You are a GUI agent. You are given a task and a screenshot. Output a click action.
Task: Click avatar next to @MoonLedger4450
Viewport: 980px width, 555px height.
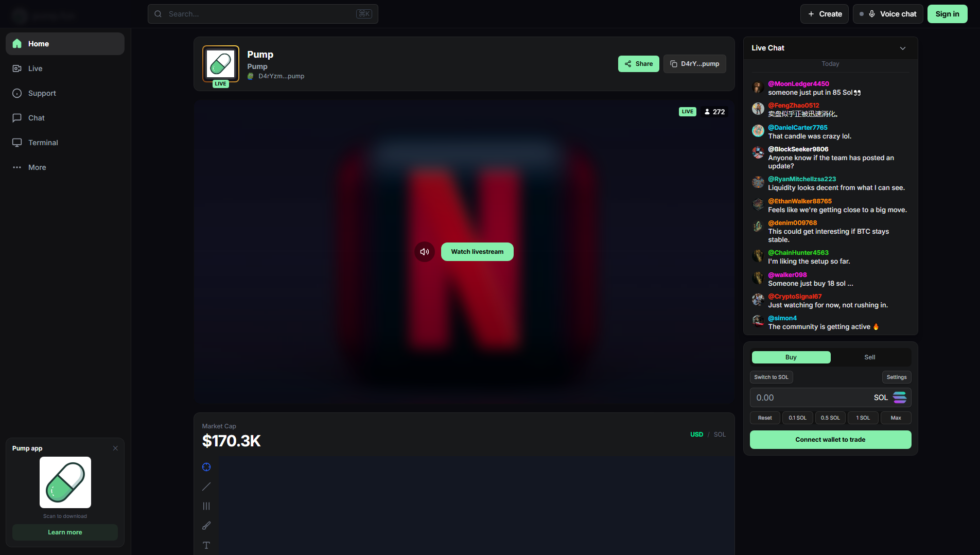758,87
